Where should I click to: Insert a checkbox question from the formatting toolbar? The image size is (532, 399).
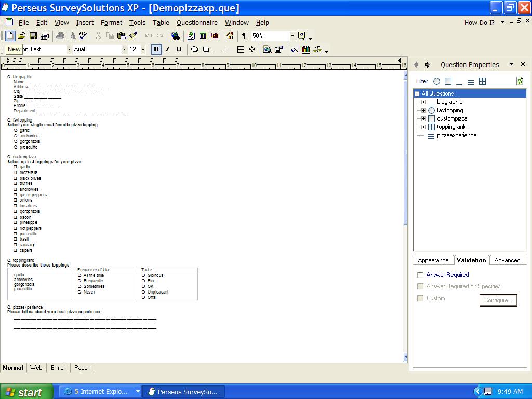coord(206,49)
